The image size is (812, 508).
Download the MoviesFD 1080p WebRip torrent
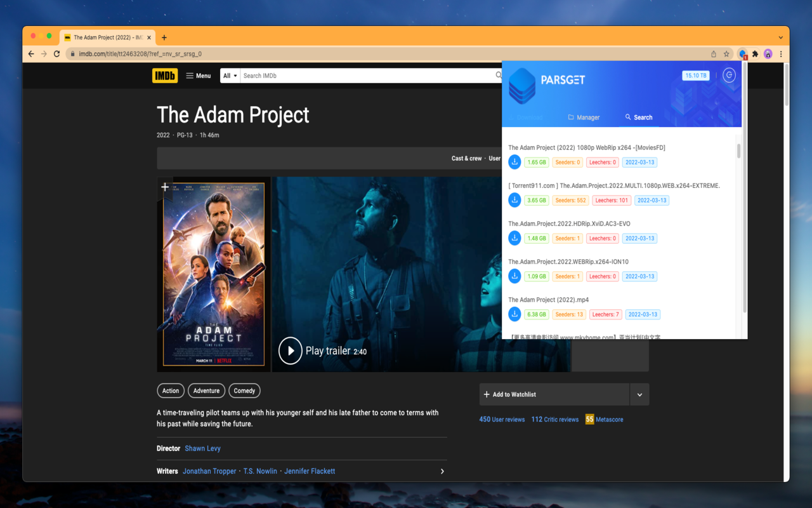tap(514, 162)
